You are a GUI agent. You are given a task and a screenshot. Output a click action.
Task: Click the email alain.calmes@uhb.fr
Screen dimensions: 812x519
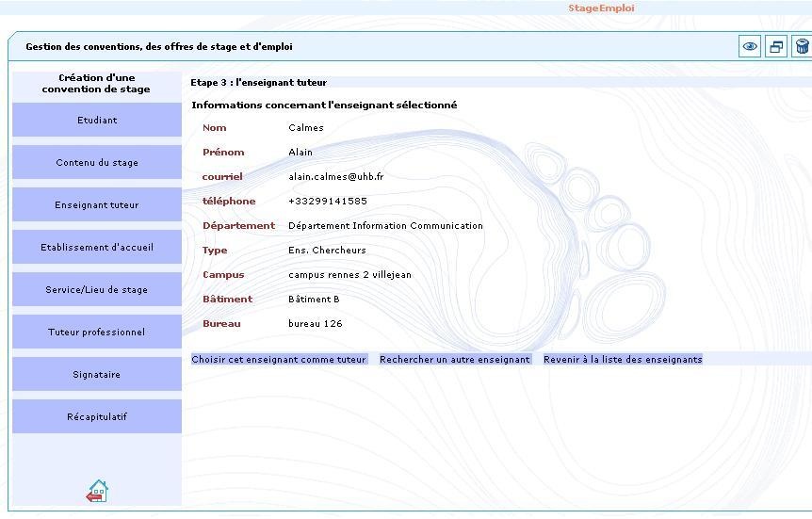click(x=335, y=177)
